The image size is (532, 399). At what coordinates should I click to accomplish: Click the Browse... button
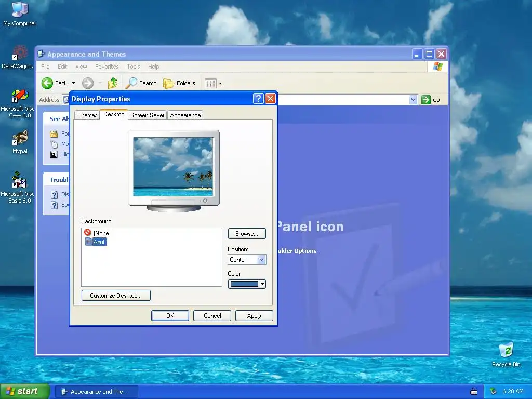pyautogui.click(x=247, y=234)
